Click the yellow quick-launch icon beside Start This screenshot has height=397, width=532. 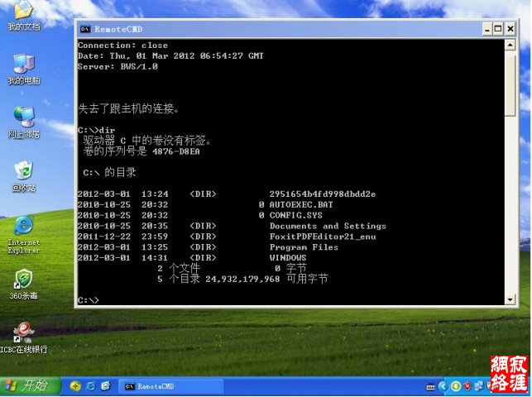click(75, 385)
